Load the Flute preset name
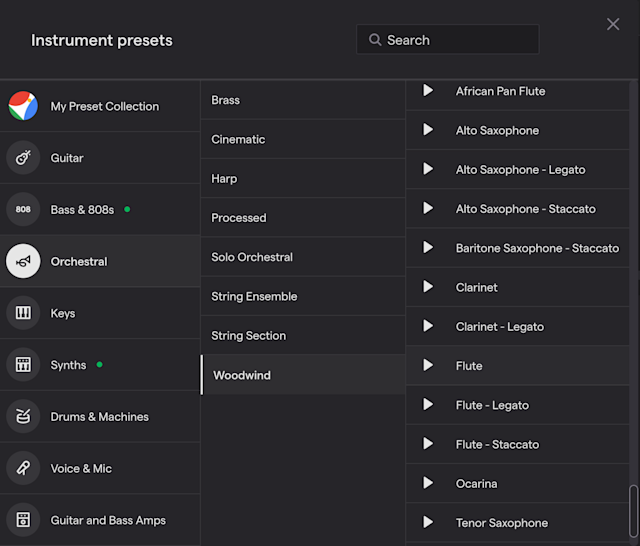The image size is (640, 546). coord(469,366)
